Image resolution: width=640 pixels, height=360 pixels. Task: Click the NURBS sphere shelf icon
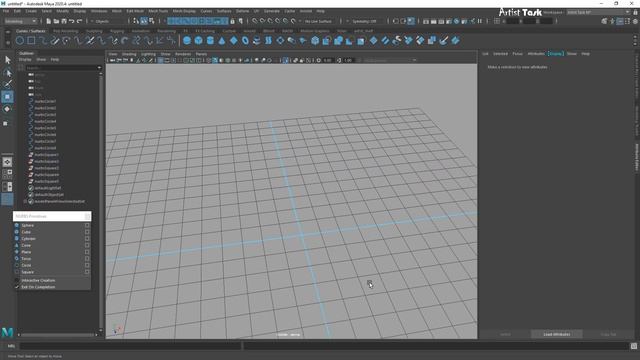[187, 40]
